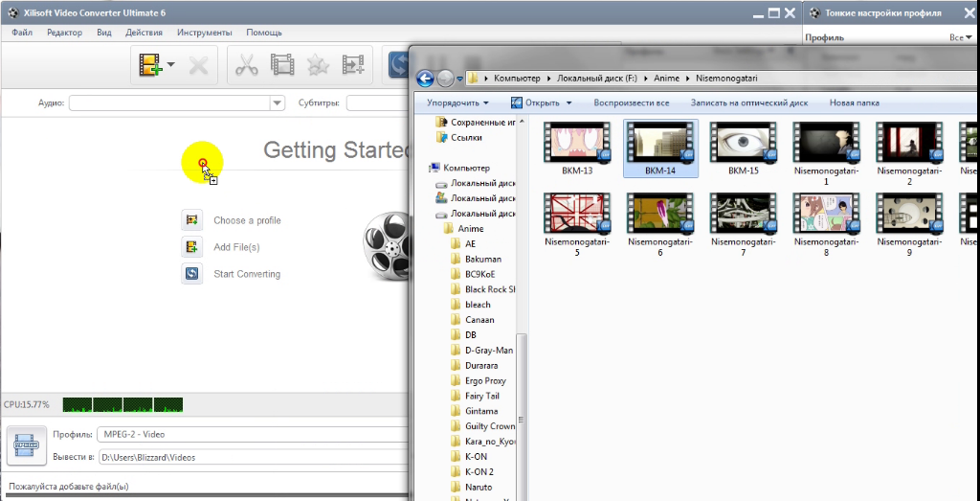This screenshot has height=501, width=980.
Task: Select the BKM-13 video thumbnail
Action: coord(577,142)
